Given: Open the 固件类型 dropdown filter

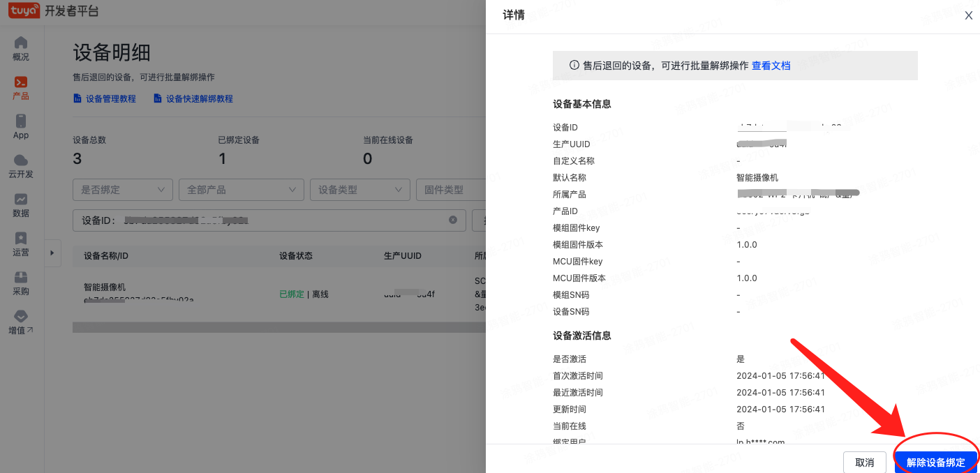Looking at the screenshot, I should click(451, 190).
